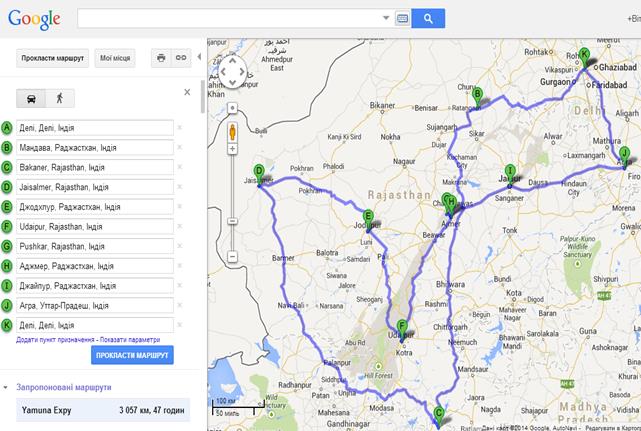
Task: Click map marker J at Agra
Action: coord(624,157)
